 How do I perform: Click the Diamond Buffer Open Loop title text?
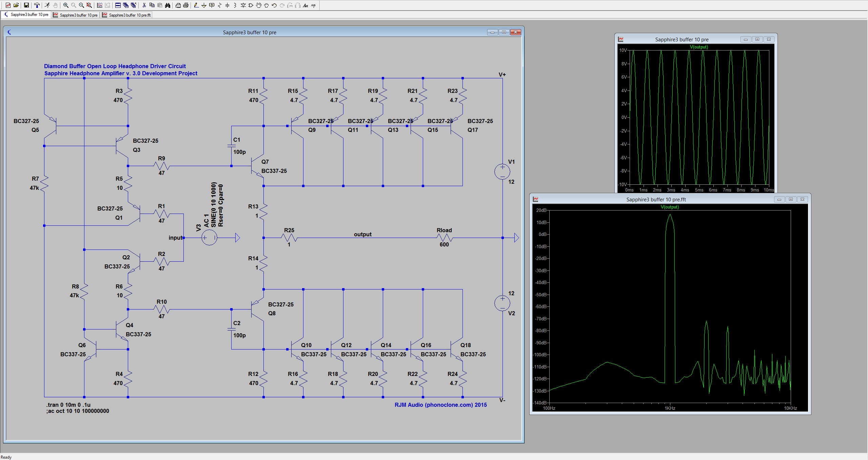coord(115,66)
